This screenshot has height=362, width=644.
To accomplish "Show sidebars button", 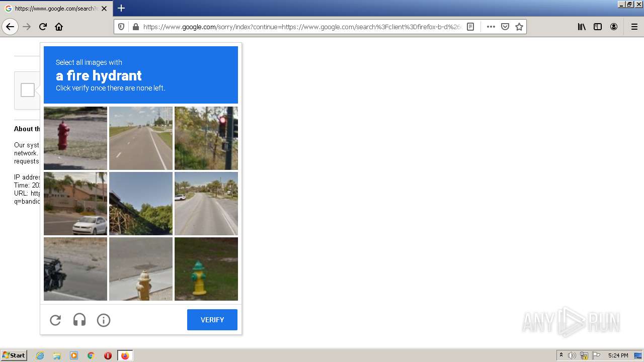I will pyautogui.click(x=598, y=27).
